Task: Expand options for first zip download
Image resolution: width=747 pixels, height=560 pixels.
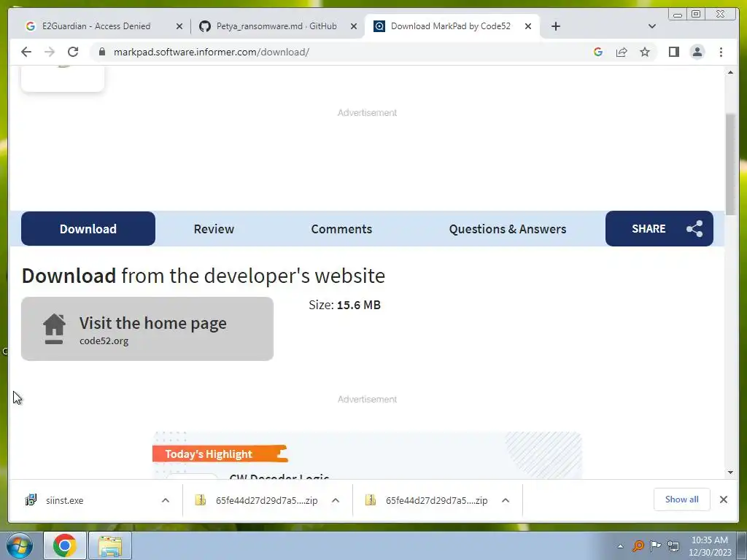Action: pyautogui.click(x=336, y=500)
